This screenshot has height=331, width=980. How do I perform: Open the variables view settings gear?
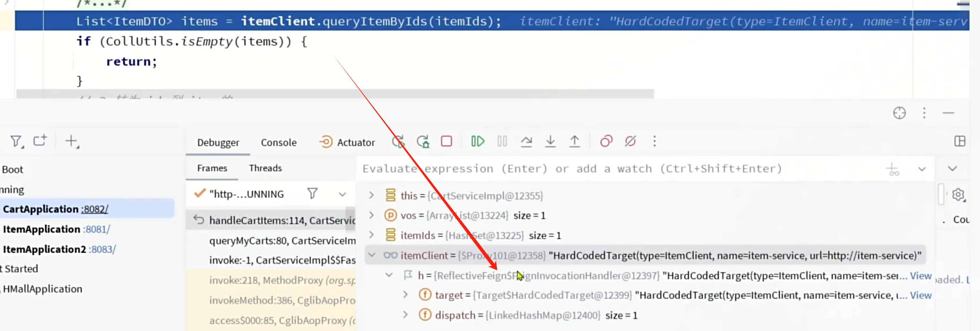click(x=958, y=195)
